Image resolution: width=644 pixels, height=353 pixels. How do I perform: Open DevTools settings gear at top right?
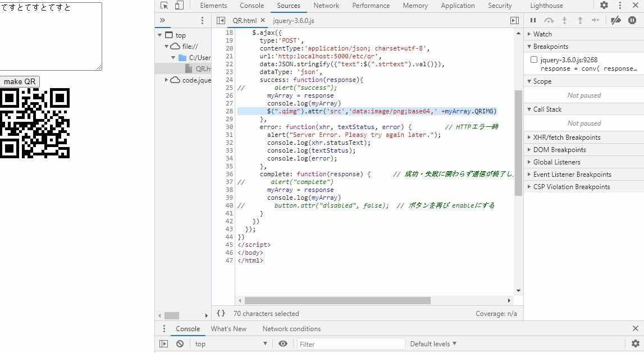pos(604,6)
